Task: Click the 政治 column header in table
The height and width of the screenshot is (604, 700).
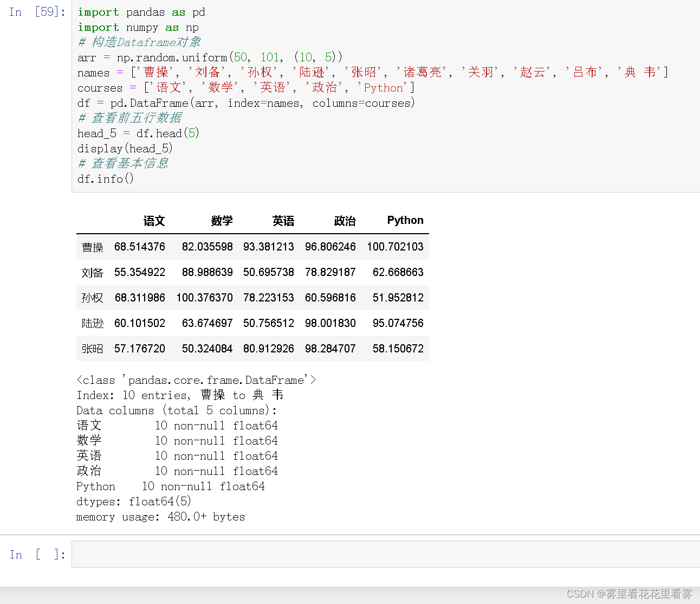Action: (x=345, y=221)
